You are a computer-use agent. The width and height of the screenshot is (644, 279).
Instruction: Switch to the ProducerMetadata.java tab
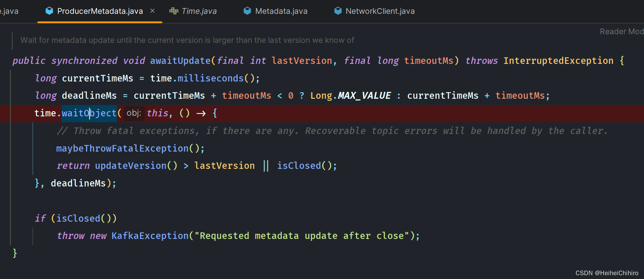click(100, 11)
